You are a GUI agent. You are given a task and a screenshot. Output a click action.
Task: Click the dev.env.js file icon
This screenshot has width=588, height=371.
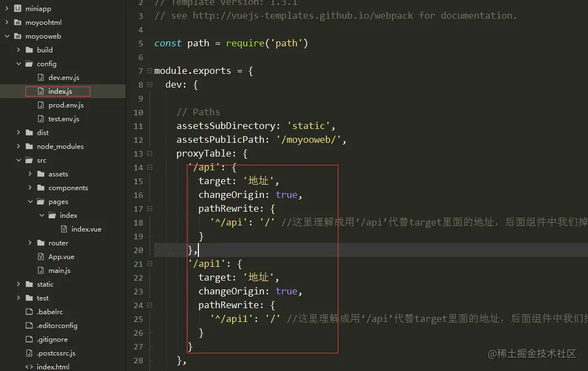pos(41,77)
